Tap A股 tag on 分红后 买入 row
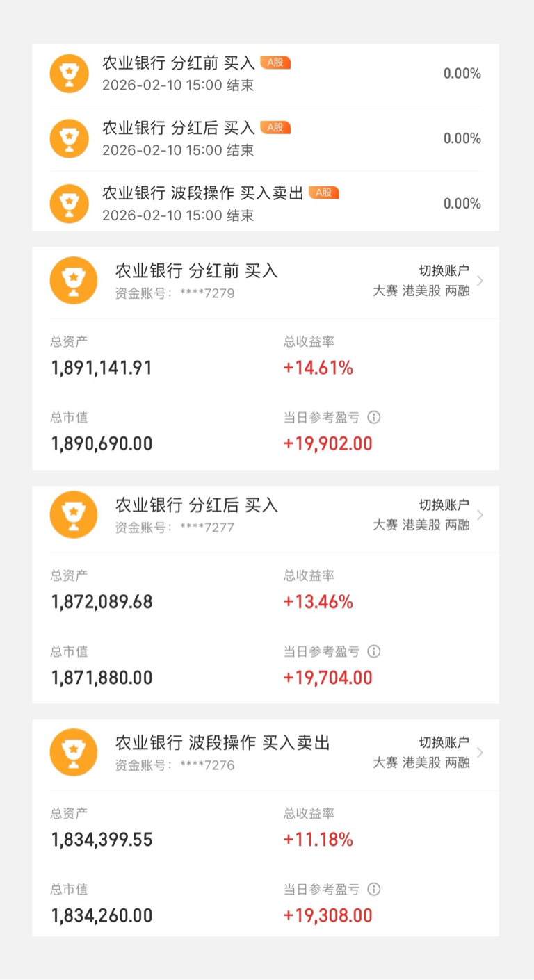This screenshot has width=534, height=980. pyautogui.click(x=275, y=127)
